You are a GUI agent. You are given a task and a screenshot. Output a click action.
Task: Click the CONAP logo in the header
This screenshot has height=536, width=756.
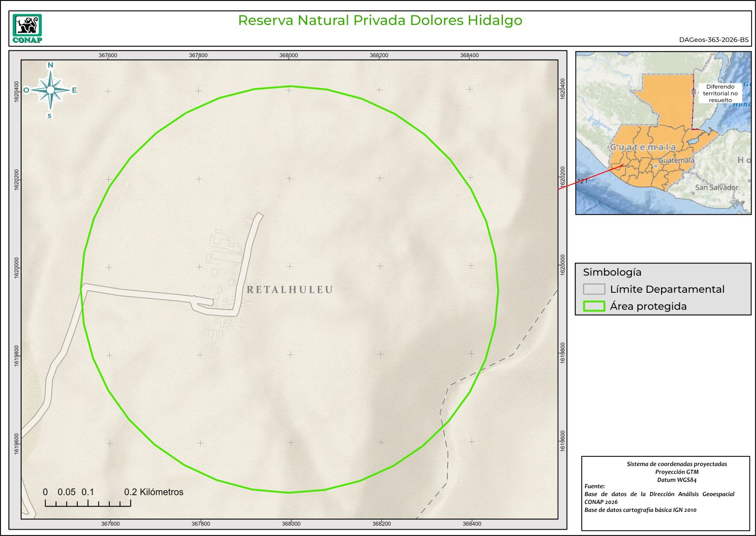coord(27,29)
